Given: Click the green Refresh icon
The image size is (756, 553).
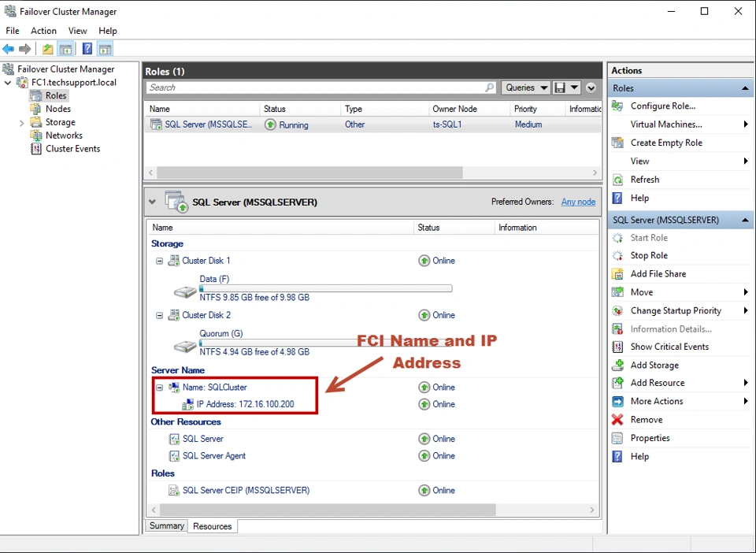Looking at the screenshot, I should [617, 180].
